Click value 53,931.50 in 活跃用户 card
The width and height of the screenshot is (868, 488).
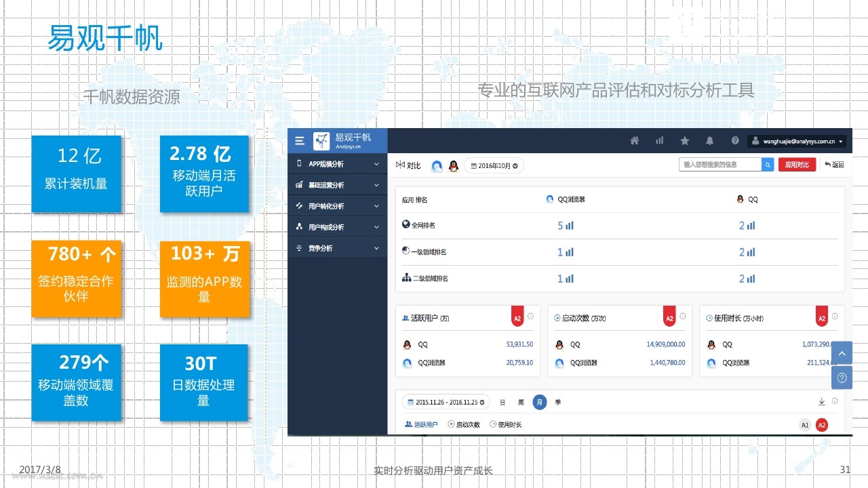point(519,345)
